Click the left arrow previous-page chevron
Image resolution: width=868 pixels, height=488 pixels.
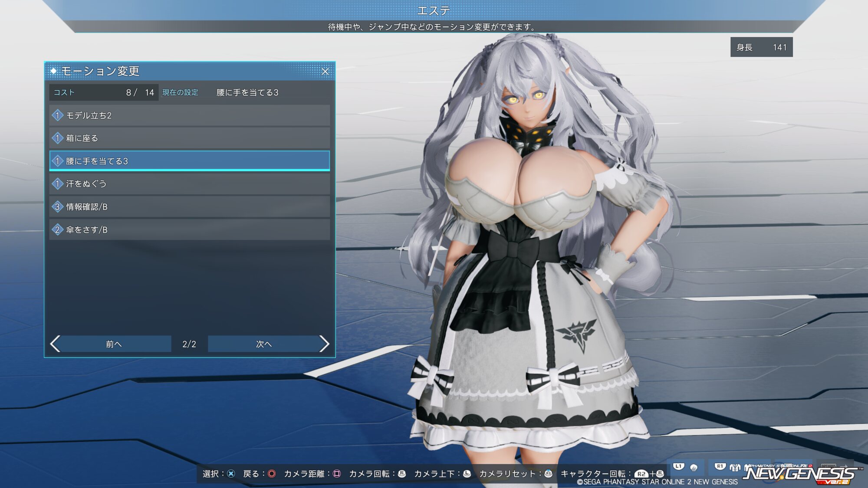[56, 344]
